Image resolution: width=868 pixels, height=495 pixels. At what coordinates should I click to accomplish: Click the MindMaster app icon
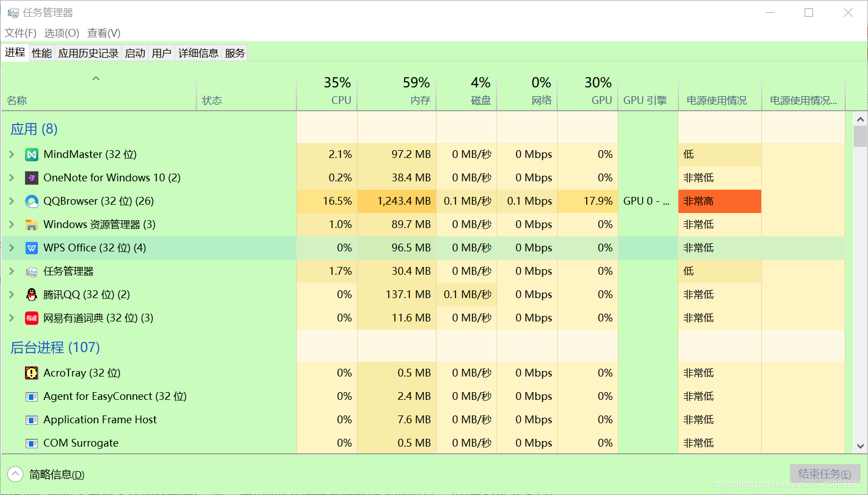click(32, 155)
